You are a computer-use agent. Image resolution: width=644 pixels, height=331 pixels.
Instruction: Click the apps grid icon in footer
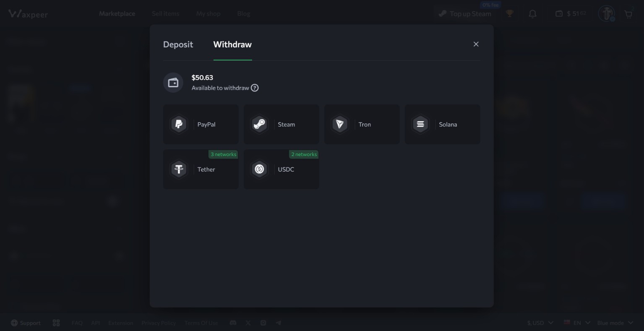coord(56,323)
